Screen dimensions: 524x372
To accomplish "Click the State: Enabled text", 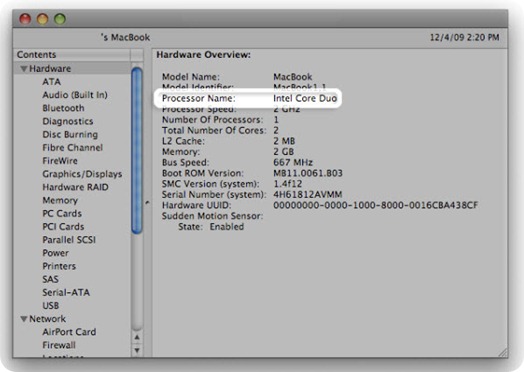I will pyautogui.click(x=211, y=227).
